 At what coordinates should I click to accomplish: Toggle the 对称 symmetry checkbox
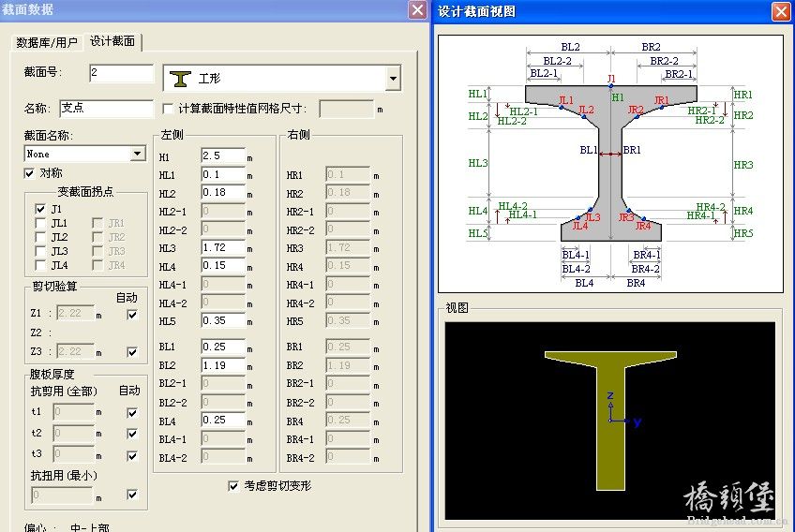[29, 173]
